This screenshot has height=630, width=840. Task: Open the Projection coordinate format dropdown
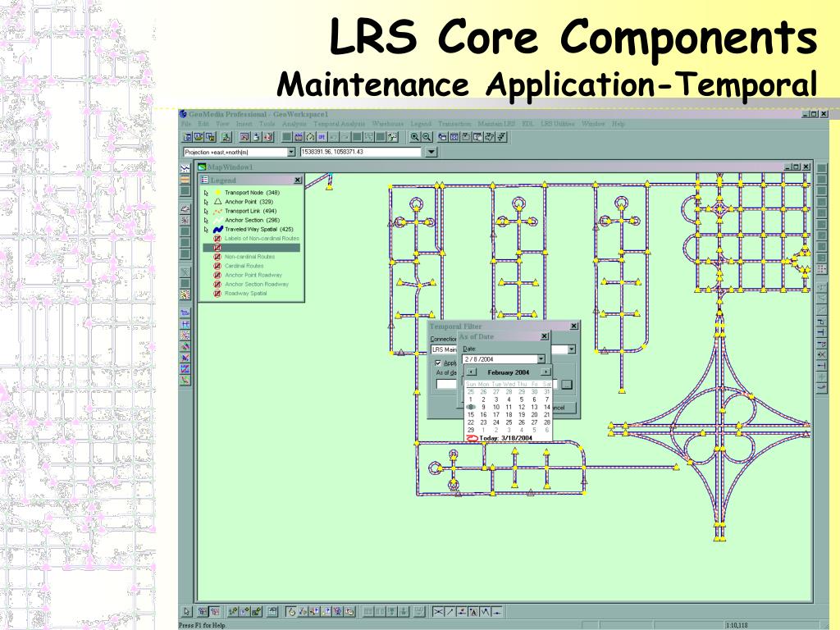point(291,152)
